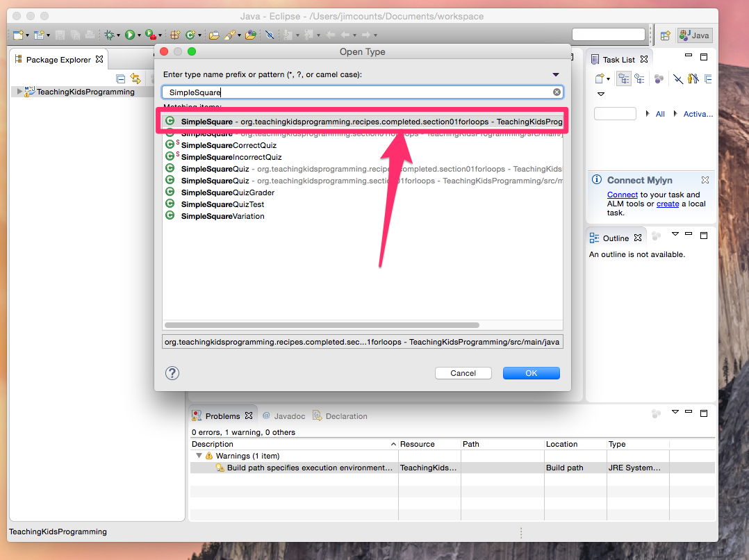Expand the TeachingKidsProgramming project tree
The image size is (749, 560).
point(19,92)
